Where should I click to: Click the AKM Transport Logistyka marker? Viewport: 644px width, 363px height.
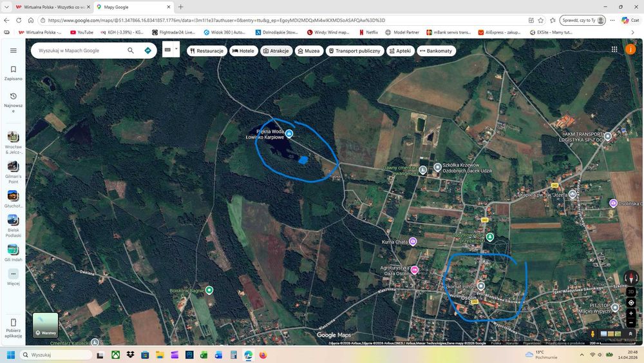pos(608,136)
